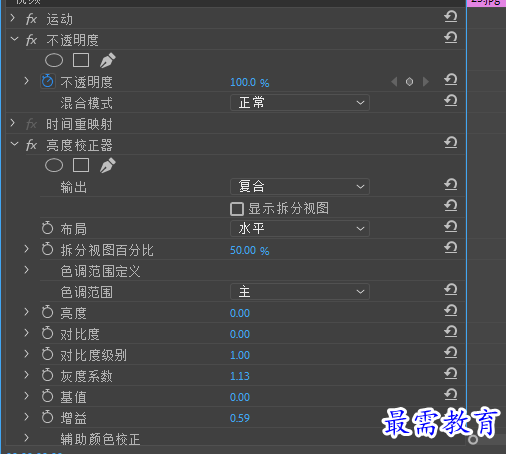Open the 色调范围 dropdown showing 主
506x454 pixels.
[x=300, y=292]
